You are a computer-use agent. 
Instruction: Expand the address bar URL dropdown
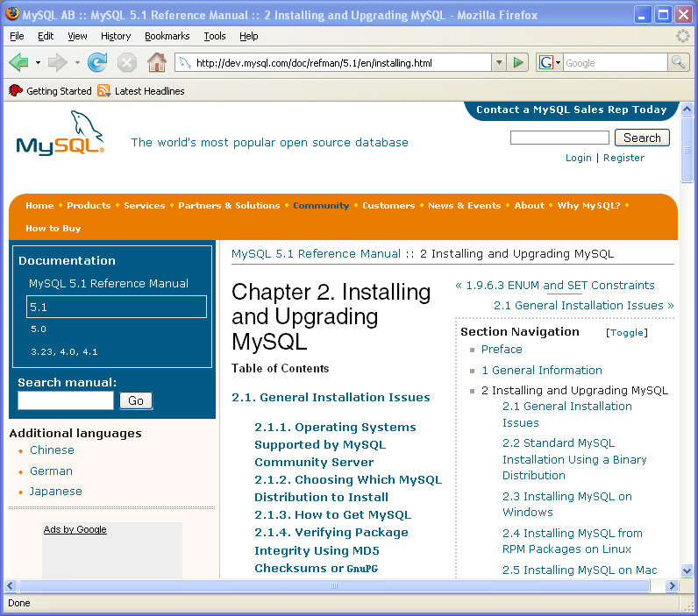(499, 63)
